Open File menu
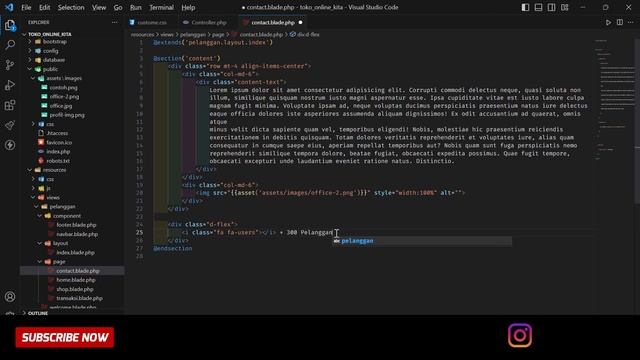The width and height of the screenshot is (640, 360). [26, 7]
